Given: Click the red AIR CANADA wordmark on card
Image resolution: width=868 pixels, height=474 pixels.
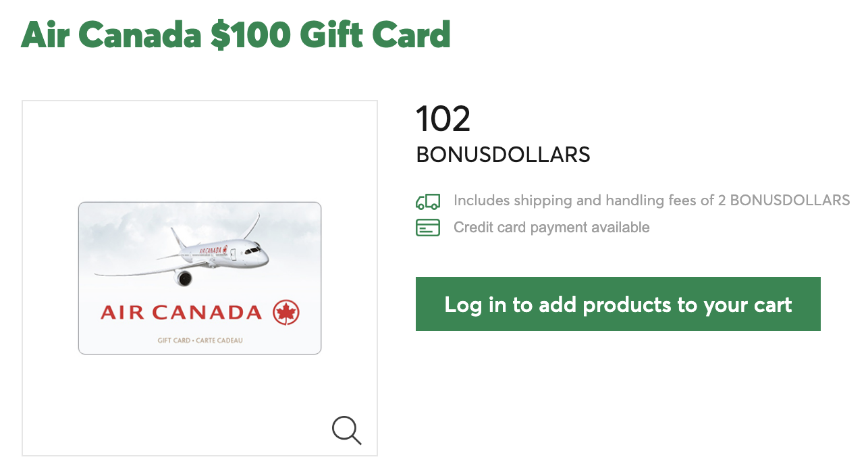Looking at the screenshot, I should pyautogui.click(x=181, y=313).
